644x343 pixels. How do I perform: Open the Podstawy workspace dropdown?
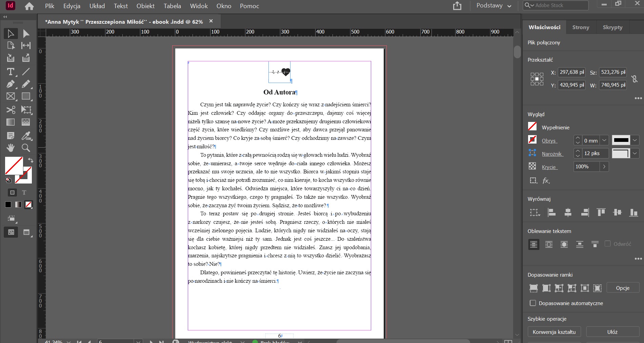[x=494, y=6]
